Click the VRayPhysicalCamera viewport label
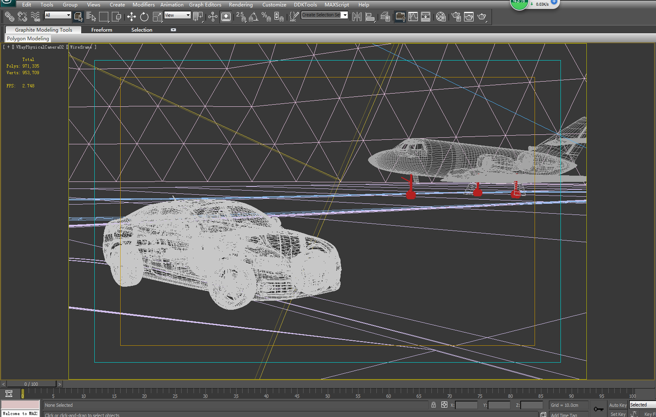This screenshot has width=656, height=417. (x=40, y=47)
